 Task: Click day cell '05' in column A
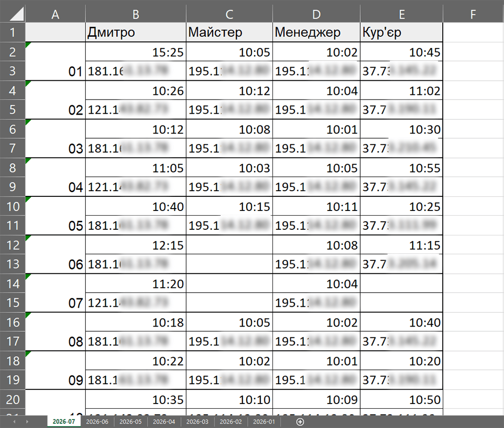[x=55, y=216]
